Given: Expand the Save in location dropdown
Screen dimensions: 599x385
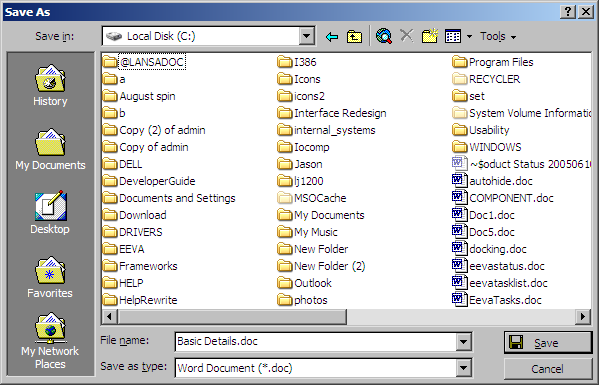Looking at the screenshot, I should pyautogui.click(x=306, y=36).
